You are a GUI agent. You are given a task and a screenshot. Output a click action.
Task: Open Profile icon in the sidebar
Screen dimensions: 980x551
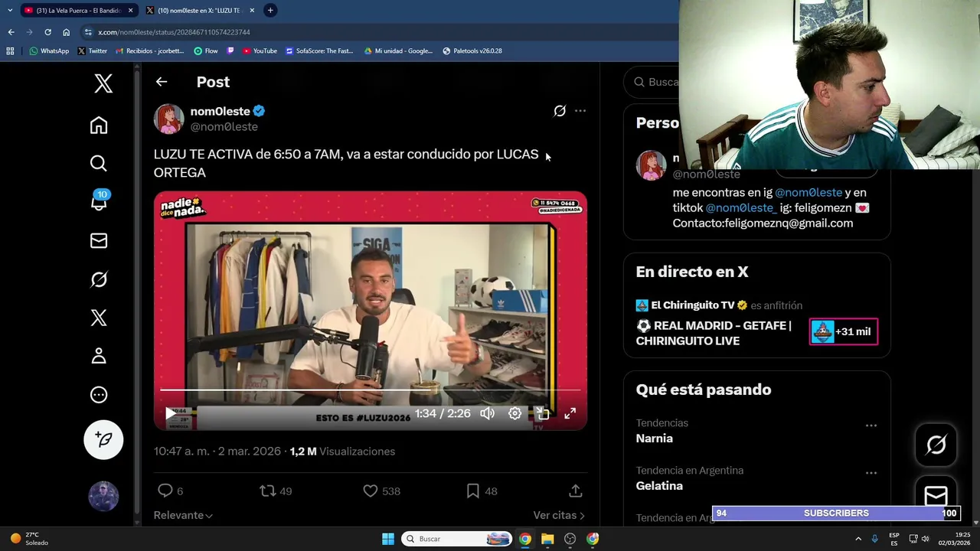click(99, 356)
